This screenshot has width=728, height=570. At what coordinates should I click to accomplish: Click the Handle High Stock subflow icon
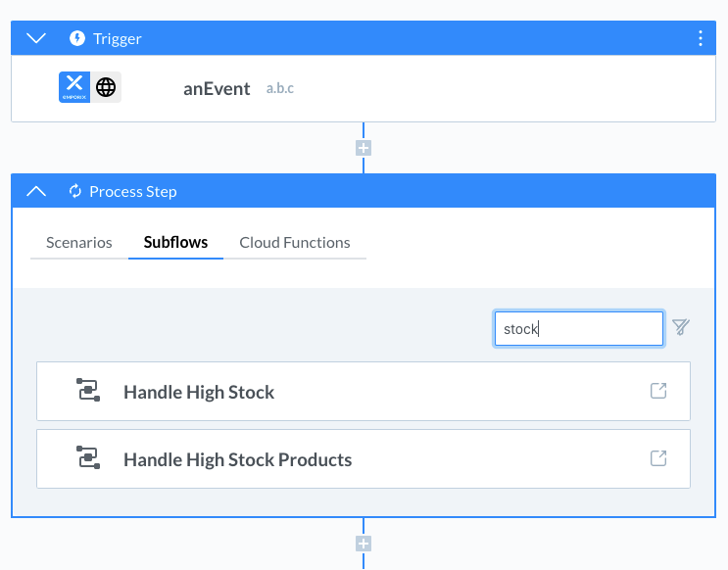click(x=88, y=391)
